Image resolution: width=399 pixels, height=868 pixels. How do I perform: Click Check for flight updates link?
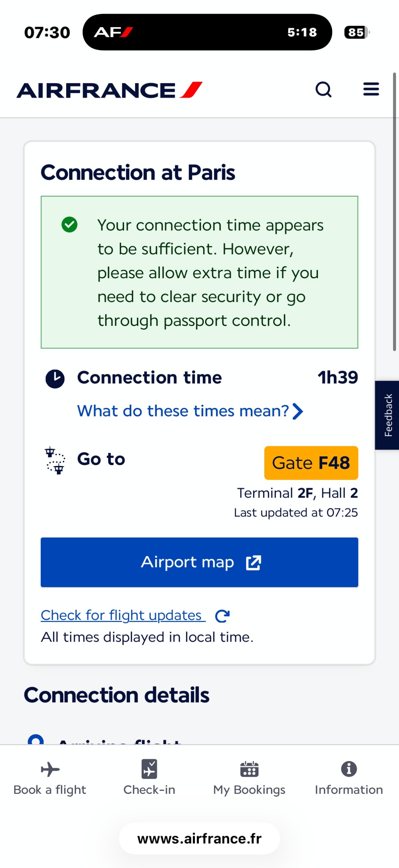coord(123,615)
